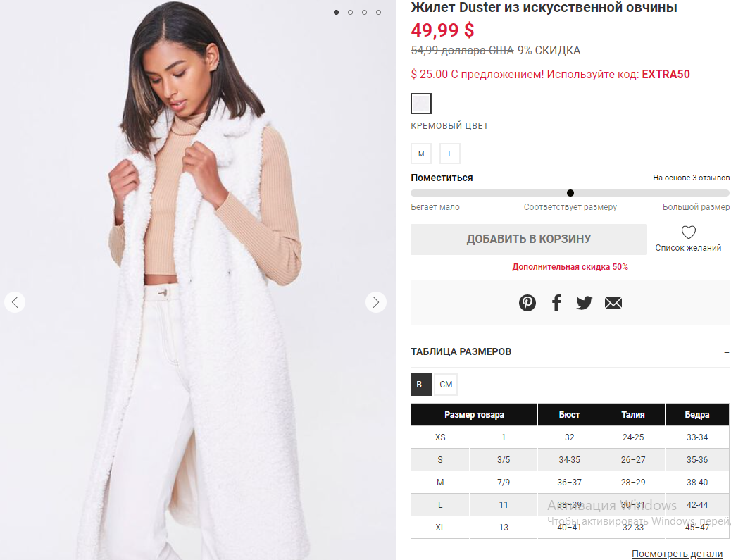Share product on Twitter

tap(585, 303)
